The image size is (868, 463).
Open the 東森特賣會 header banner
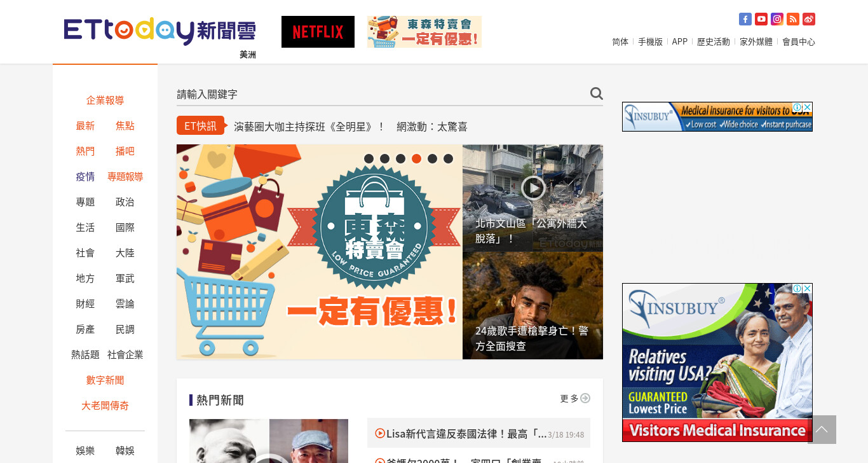[424, 32]
